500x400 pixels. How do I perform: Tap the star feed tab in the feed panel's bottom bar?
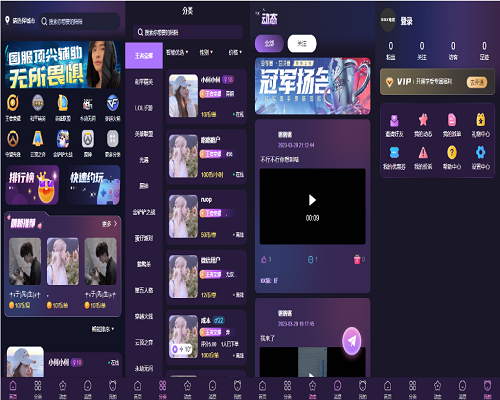click(312, 389)
